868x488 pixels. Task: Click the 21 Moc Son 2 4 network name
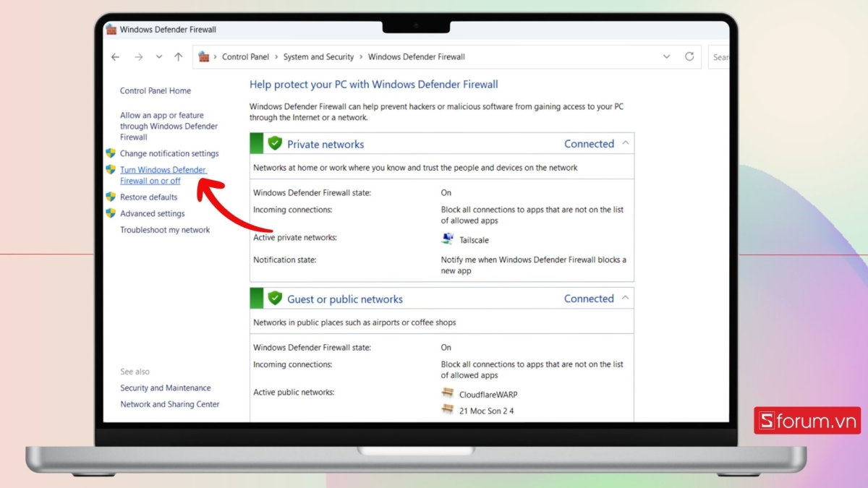[x=486, y=411]
